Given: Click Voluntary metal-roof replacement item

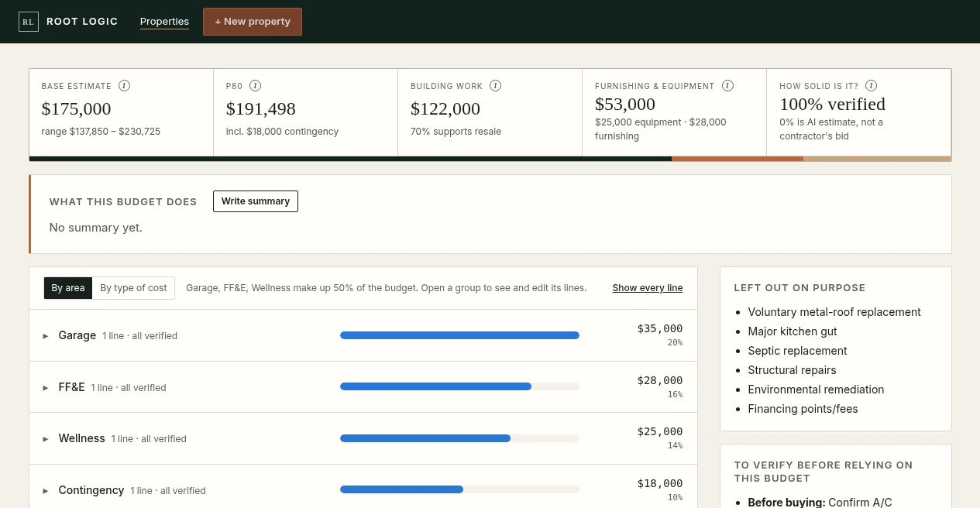Looking at the screenshot, I should (834, 312).
